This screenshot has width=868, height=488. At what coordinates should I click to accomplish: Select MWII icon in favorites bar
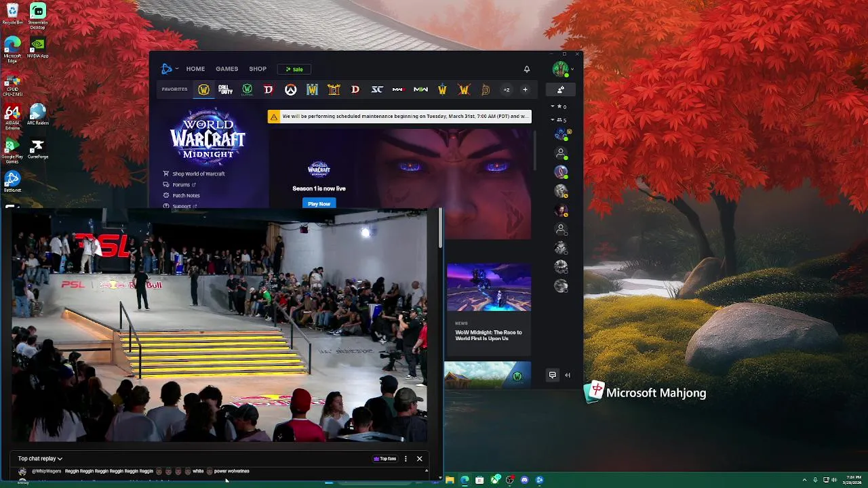coord(420,89)
